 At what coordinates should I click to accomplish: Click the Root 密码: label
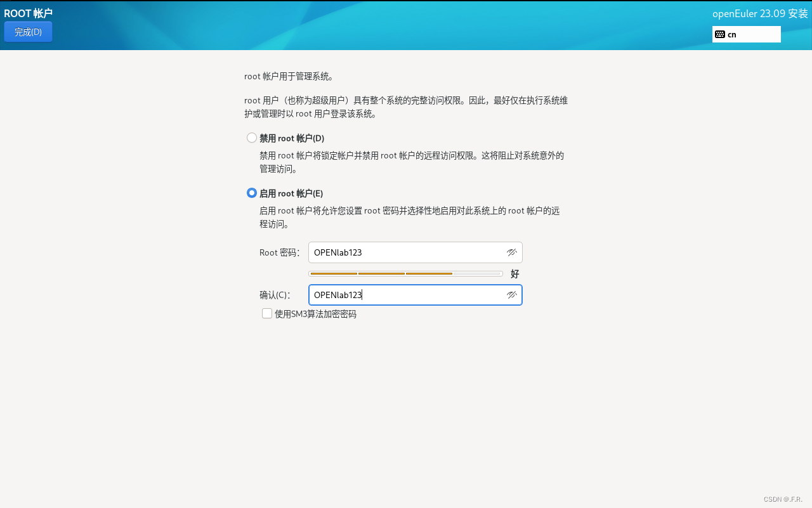[x=280, y=252]
